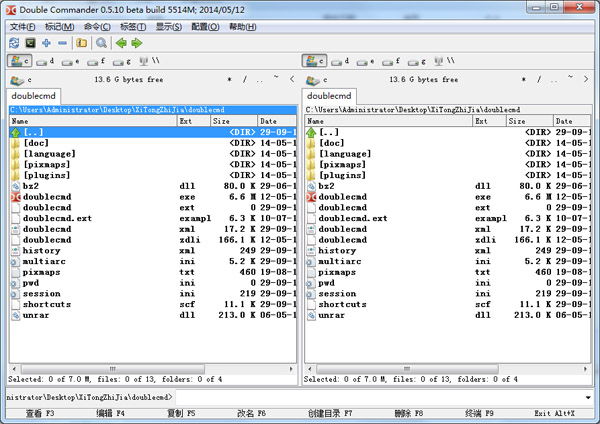Open the 命令(C) menu
The width and height of the screenshot is (600, 424).
97,27
